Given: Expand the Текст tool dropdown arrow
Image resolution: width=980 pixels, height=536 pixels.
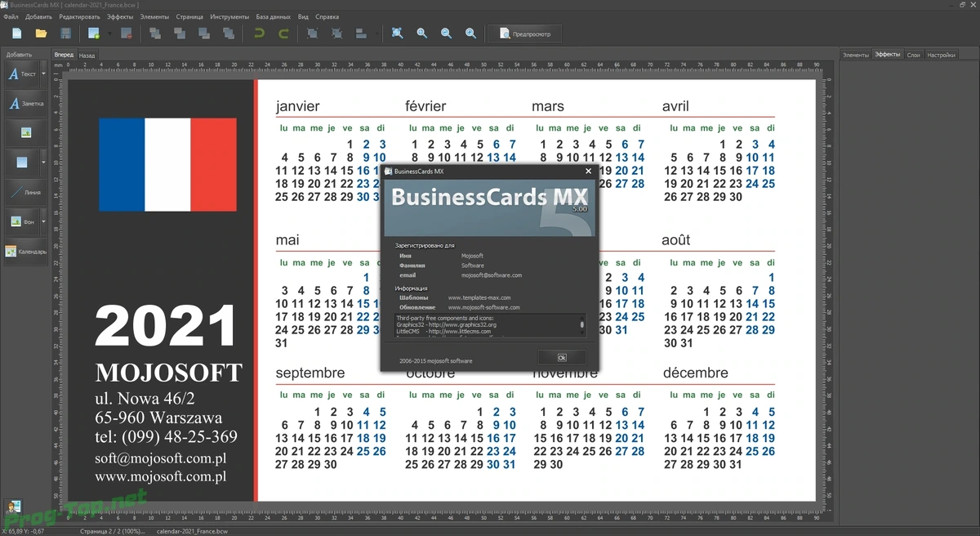Looking at the screenshot, I should click(43, 74).
